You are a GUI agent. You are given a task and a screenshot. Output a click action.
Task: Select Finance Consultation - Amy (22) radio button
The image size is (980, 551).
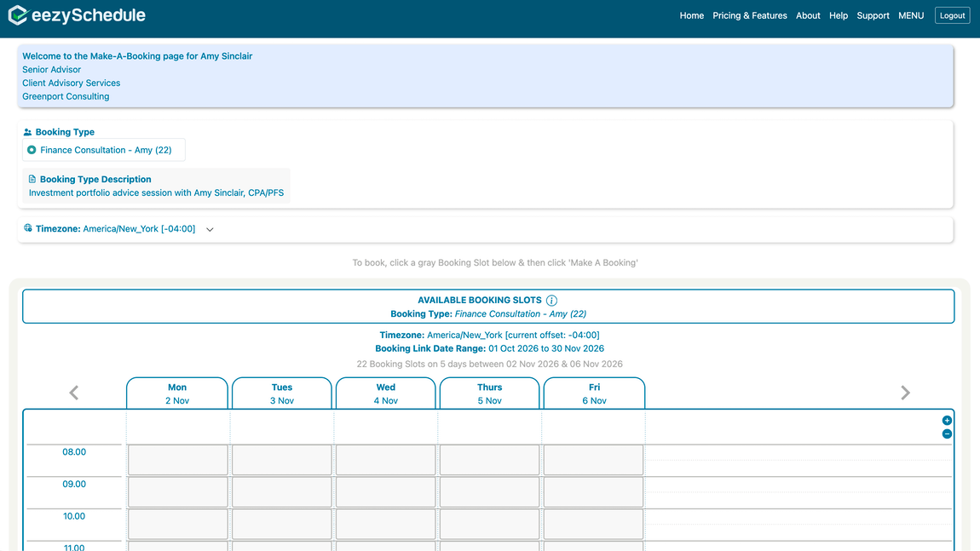[32, 150]
